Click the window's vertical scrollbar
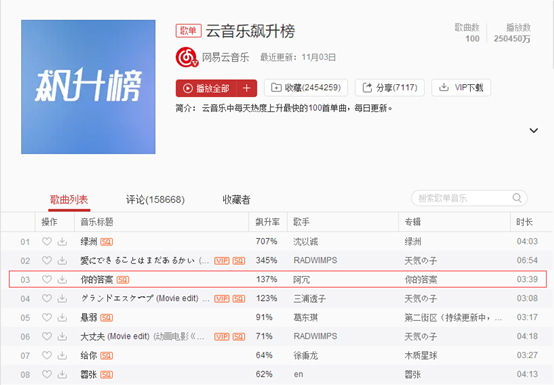Image resolution: width=554 pixels, height=385 pixels. click(x=552, y=34)
